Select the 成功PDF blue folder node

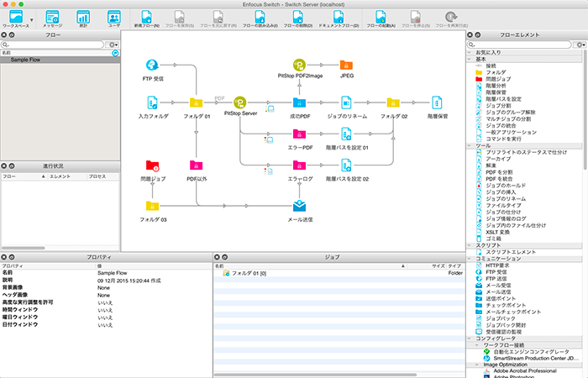299,102
